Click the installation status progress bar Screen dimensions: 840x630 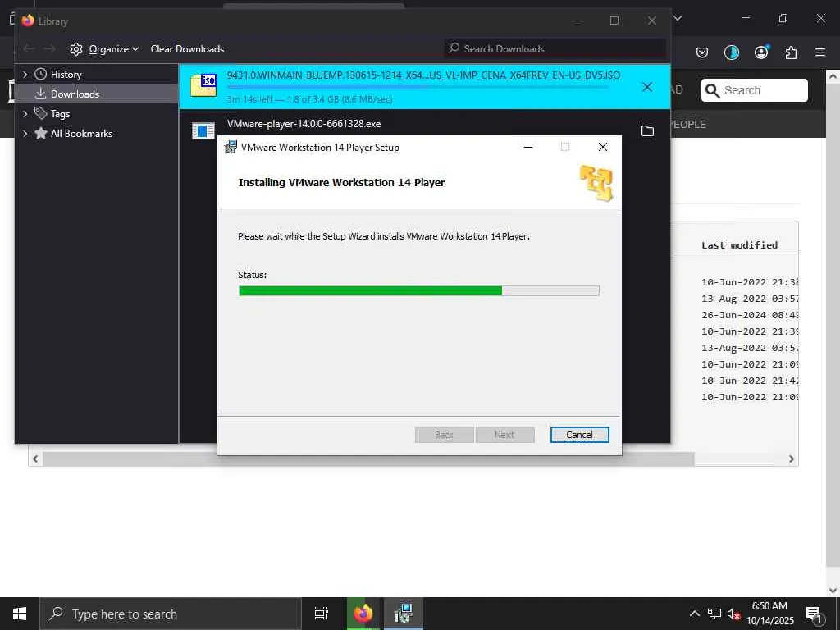click(419, 290)
